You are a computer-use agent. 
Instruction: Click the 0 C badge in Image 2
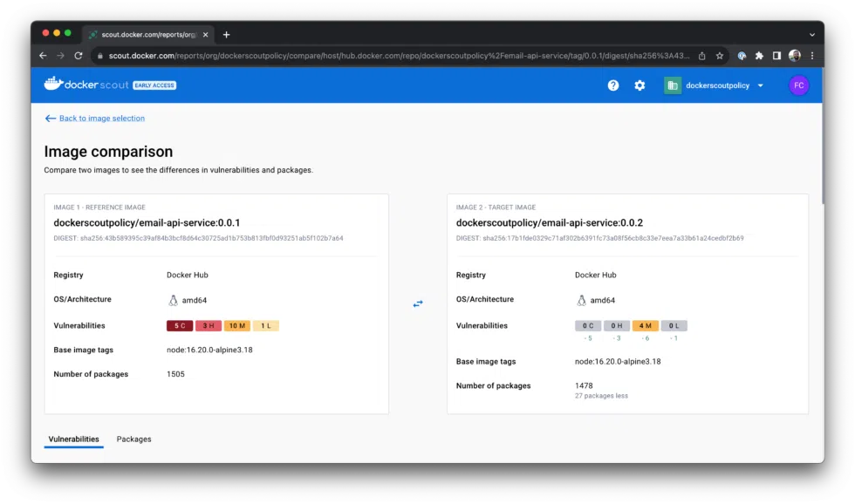(x=588, y=326)
